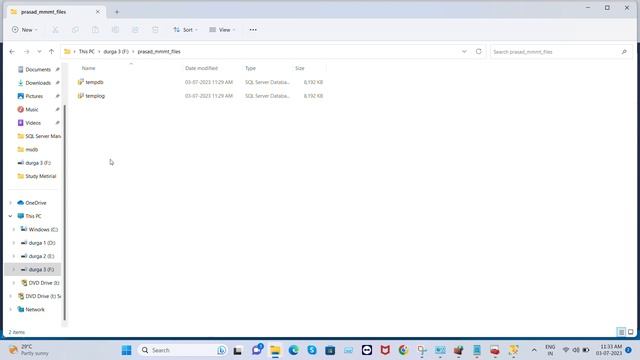Click the Delete trash icon
This screenshot has width=640, height=360.
155,30
